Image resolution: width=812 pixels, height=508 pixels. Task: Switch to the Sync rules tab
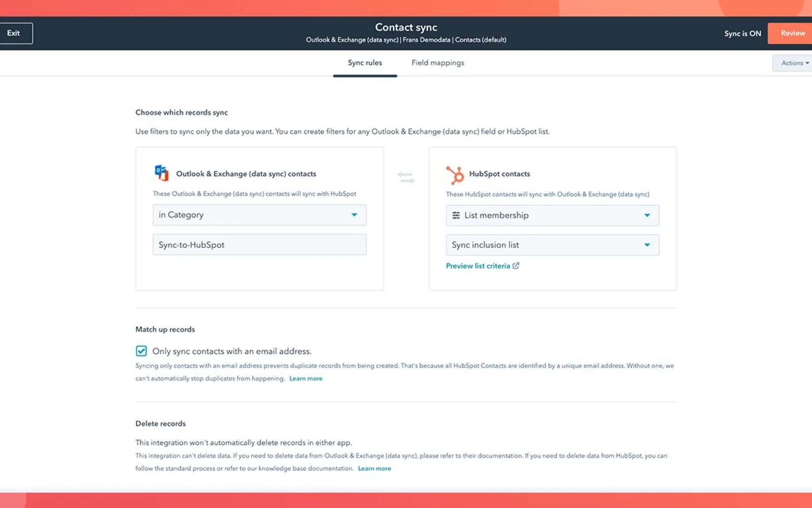[365, 63]
